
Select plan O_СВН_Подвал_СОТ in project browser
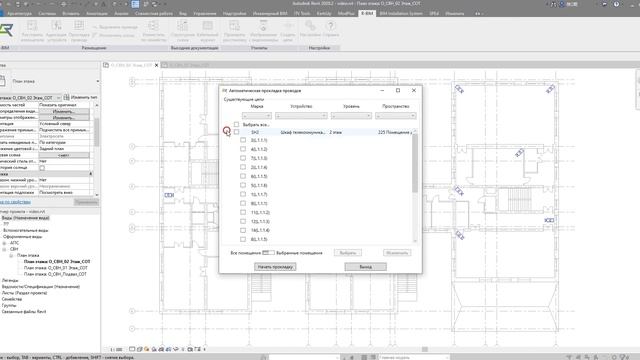55,274
